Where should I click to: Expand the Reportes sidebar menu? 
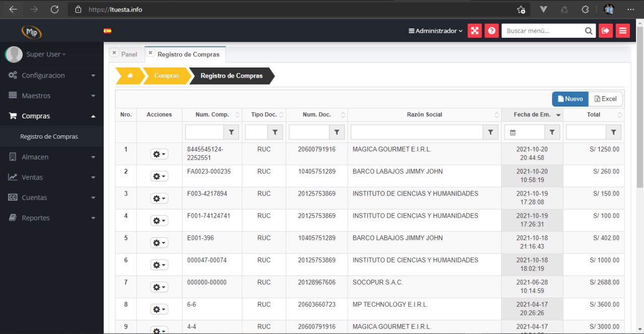(52, 218)
